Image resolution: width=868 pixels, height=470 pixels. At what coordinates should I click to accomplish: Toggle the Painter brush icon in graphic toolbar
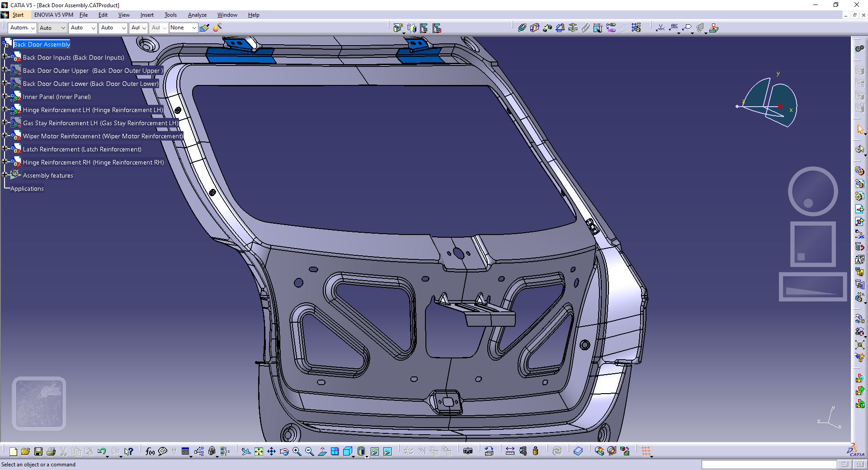coord(204,28)
